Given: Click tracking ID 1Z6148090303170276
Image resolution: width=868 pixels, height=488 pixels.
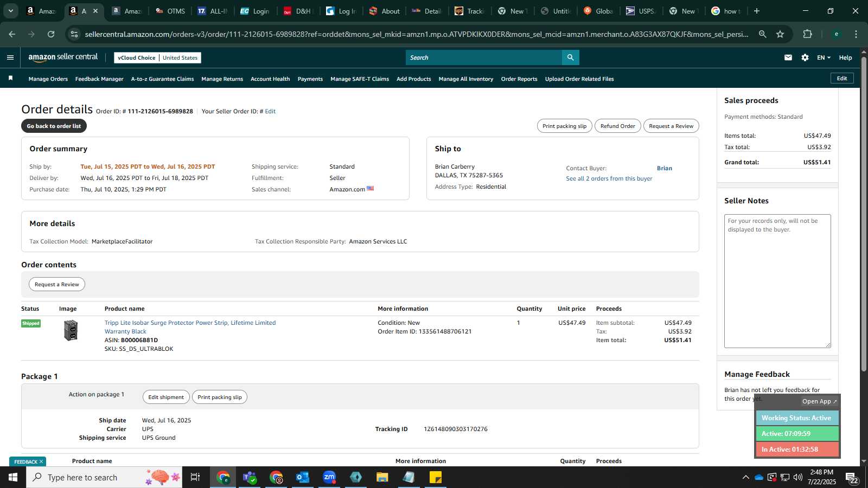Looking at the screenshot, I should tap(456, 429).
